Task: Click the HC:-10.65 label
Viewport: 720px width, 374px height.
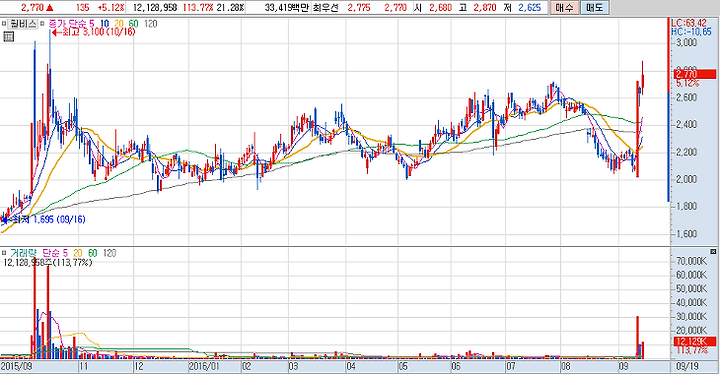Action: coord(691,32)
